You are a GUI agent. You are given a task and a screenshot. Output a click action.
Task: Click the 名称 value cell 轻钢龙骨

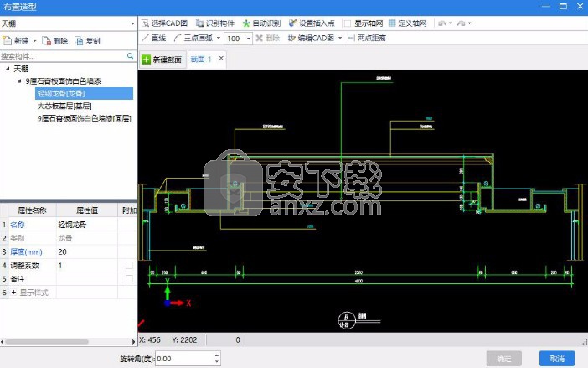87,225
